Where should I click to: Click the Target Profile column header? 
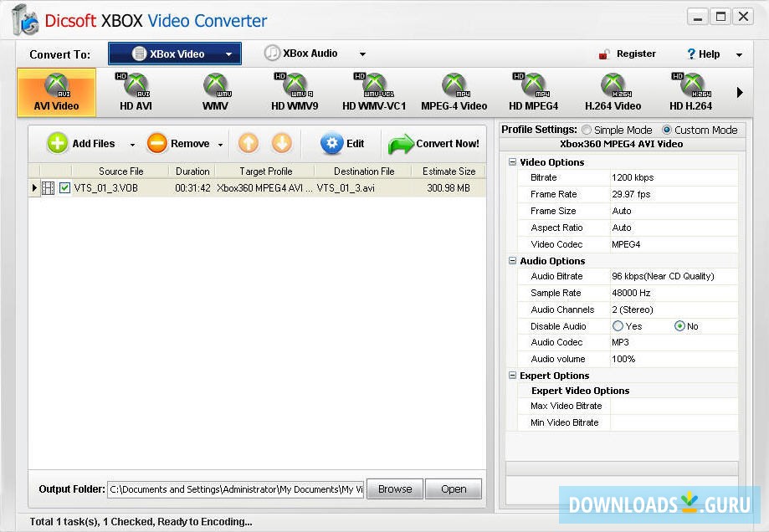click(265, 171)
